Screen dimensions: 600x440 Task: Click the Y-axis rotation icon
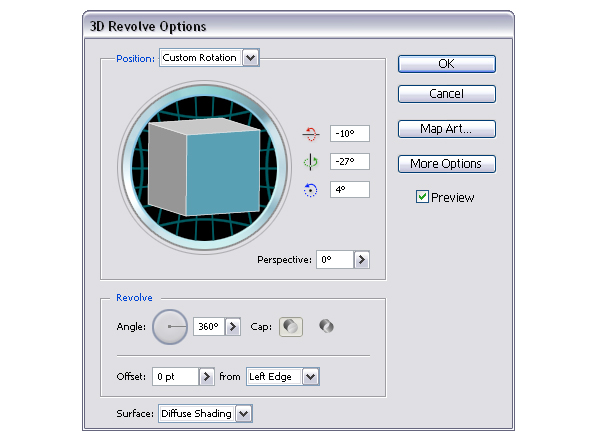pyautogui.click(x=310, y=162)
